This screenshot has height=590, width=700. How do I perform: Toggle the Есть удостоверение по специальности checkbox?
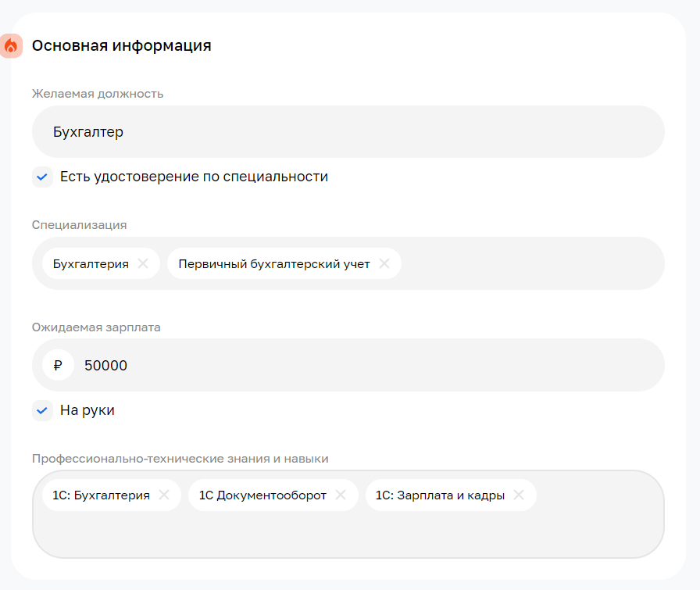click(42, 177)
